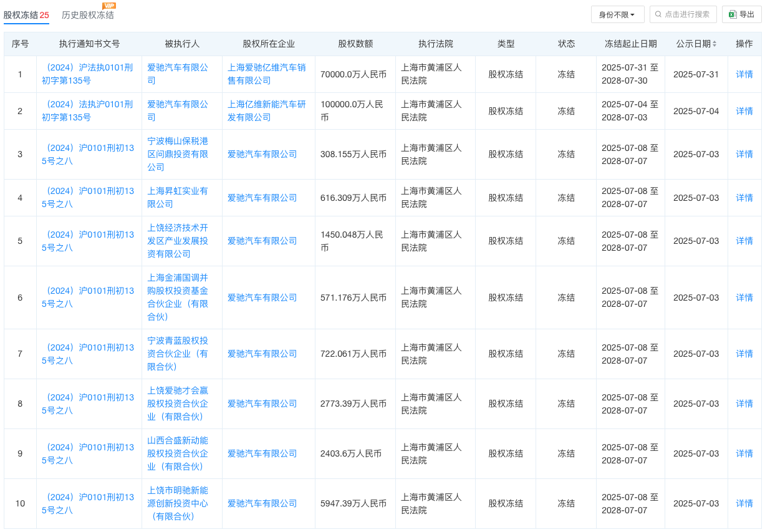Select the amount 2773.39万人民币
Screen dimensions: 765x532
coord(354,404)
